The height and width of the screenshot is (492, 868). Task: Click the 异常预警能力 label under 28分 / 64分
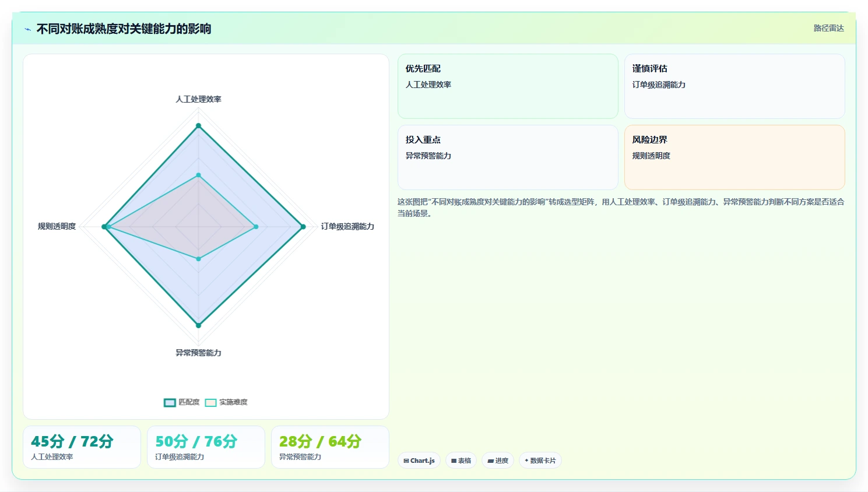pyautogui.click(x=300, y=457)
